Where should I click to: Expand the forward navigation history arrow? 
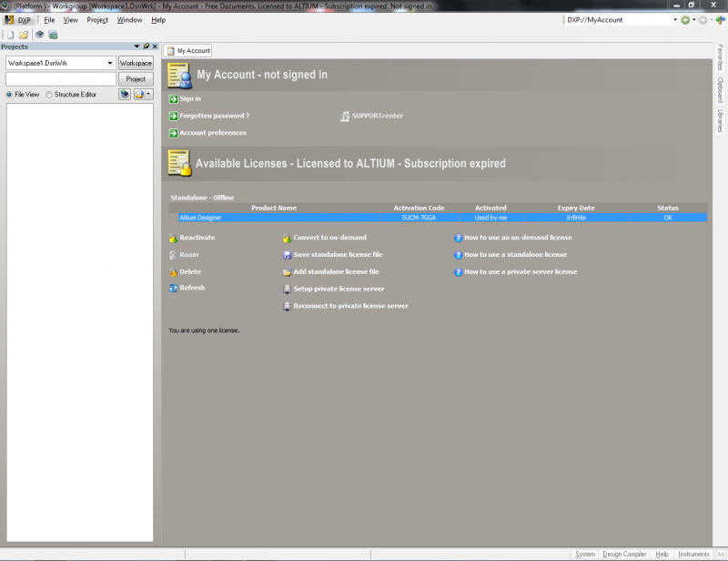pos(712,20)
